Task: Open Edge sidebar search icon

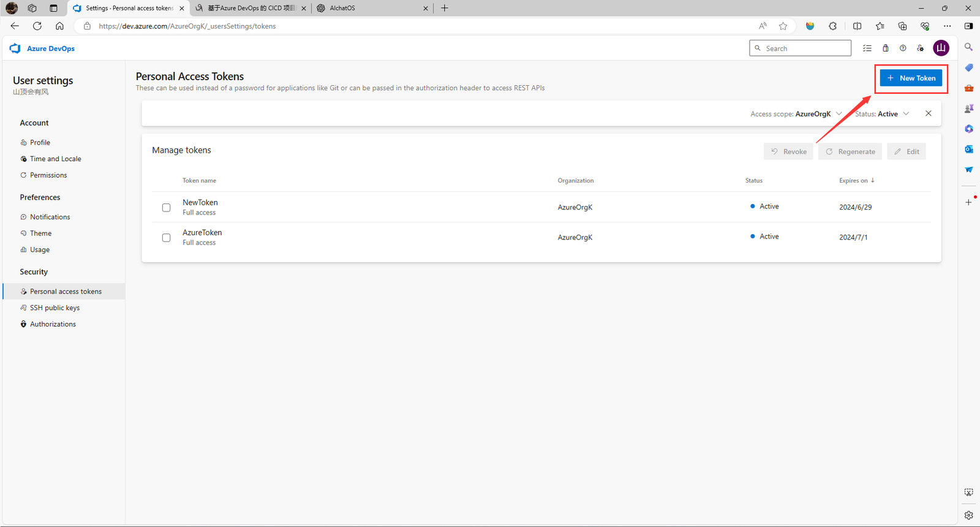Action: pos(968,47)
